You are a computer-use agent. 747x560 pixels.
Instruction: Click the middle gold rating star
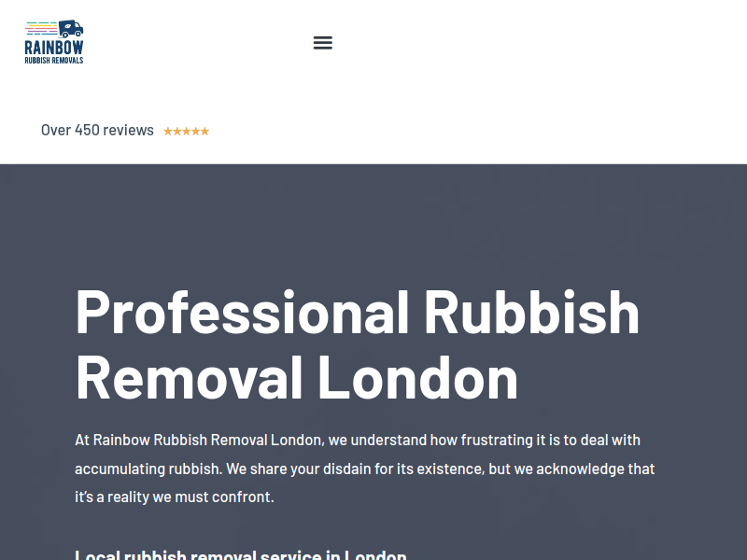186,132
